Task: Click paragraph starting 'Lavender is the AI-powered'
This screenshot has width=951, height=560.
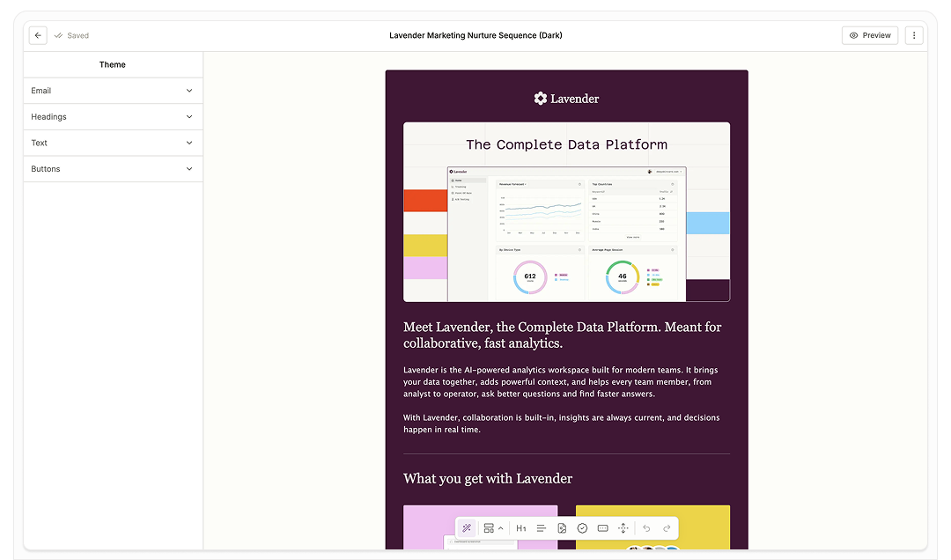Action: pos(561,381)
